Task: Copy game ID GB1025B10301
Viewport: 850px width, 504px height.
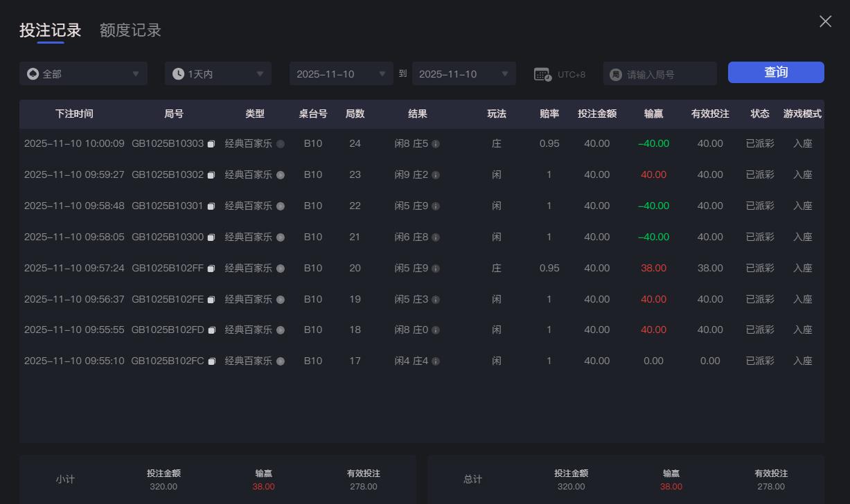Action: tap(211, 206)
